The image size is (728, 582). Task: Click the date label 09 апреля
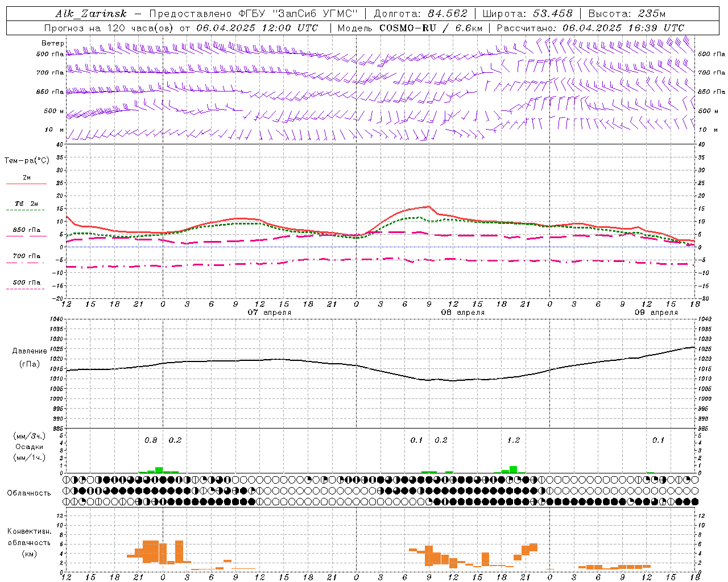(656, 312)
